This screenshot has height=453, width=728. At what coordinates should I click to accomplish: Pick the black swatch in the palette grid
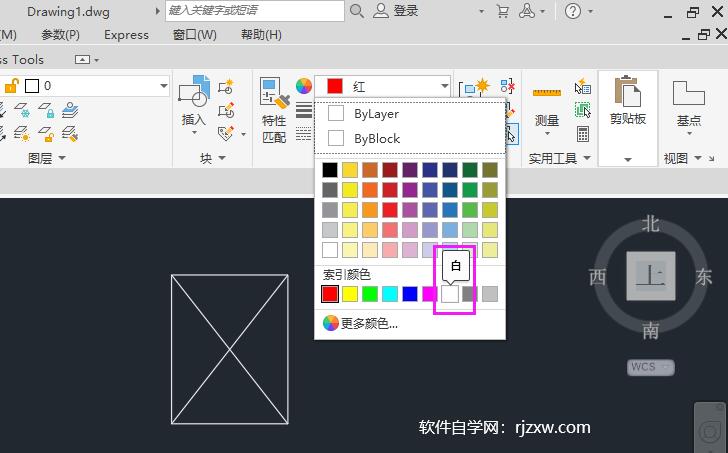pos(330,170)
